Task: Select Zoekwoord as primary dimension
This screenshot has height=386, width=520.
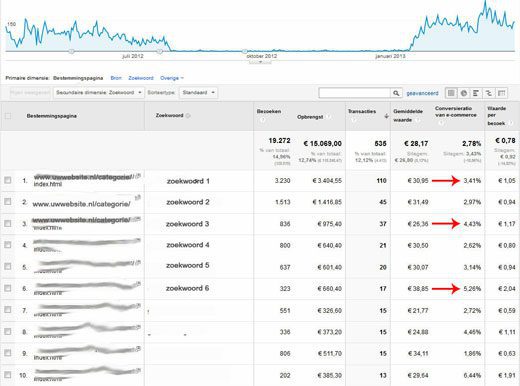Action: (x=141, y=78)
